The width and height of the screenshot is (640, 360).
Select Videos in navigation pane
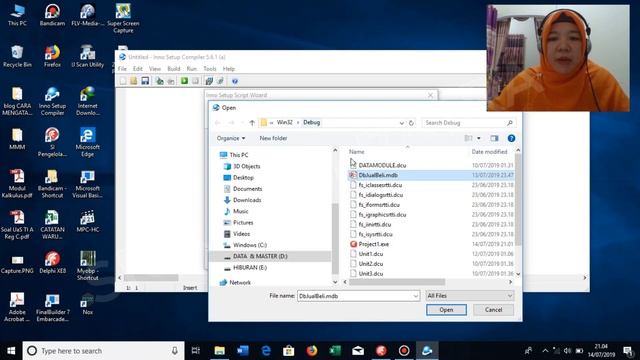coord(241,234)
